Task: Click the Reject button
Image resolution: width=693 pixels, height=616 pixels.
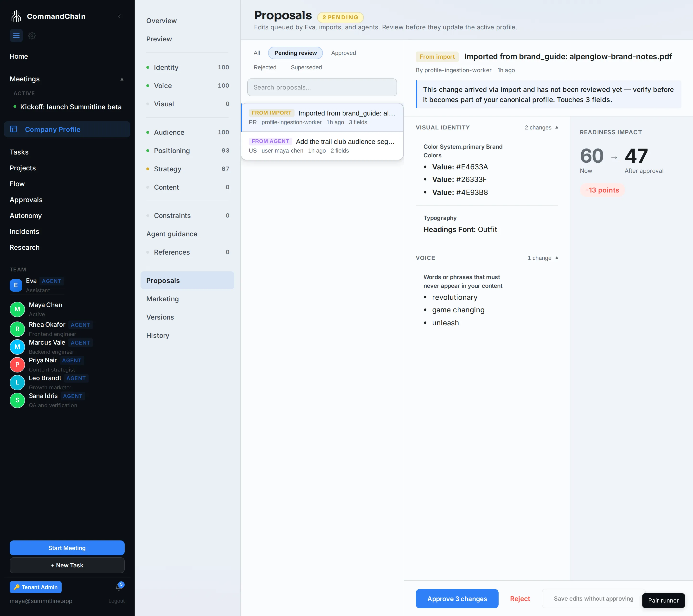Action: tap(520, 599)
